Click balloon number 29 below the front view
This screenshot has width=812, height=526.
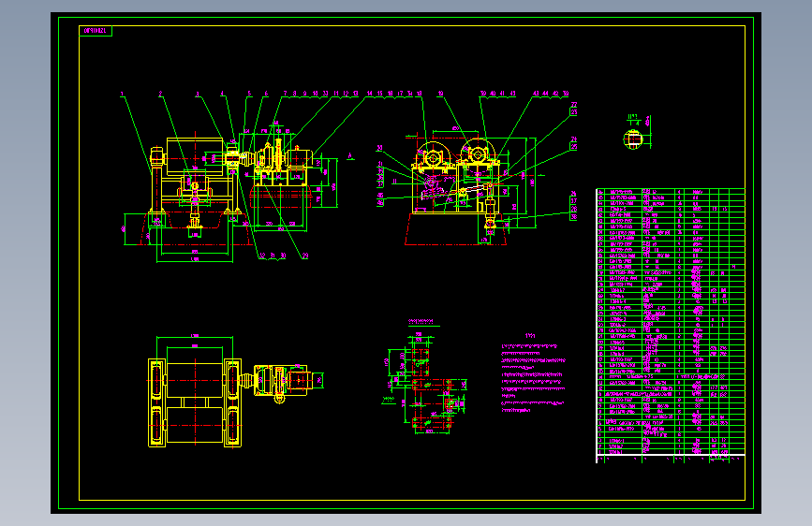[305, 256]
